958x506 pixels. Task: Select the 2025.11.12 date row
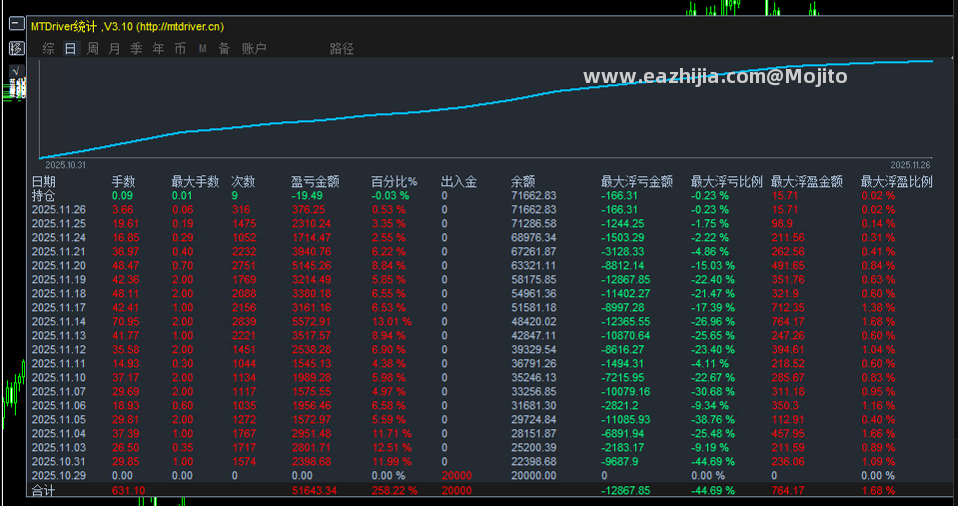tap(59, 350)
